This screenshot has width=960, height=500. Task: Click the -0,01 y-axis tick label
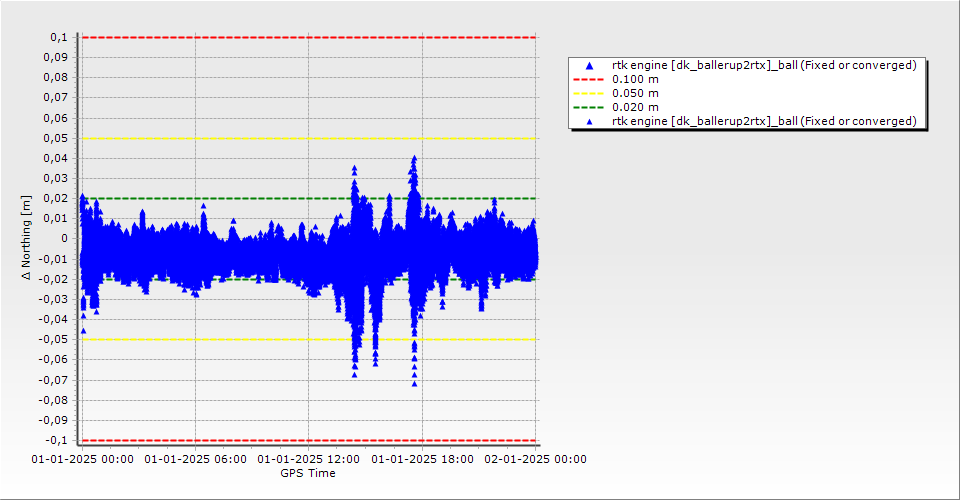[54, 259]
